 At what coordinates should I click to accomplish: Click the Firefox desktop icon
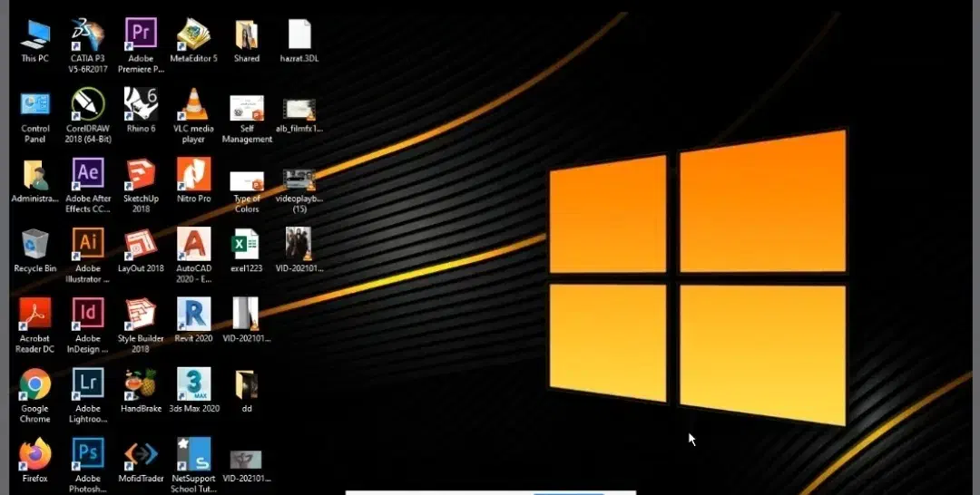(35, 453)
